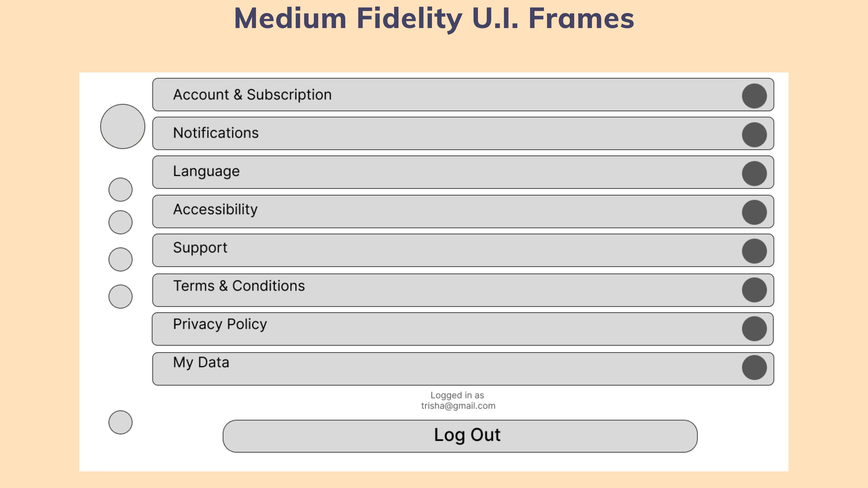Click the dark circle icon in Language row
Image resolution: width=868 pixels, height=488 pixels.
(x=754, y=174)
